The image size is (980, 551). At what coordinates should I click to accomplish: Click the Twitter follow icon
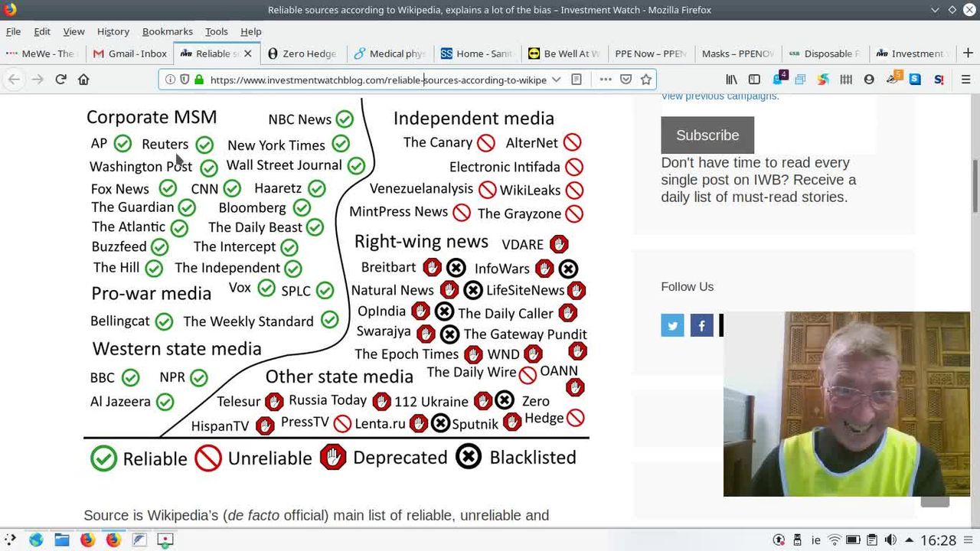[672, 325]
